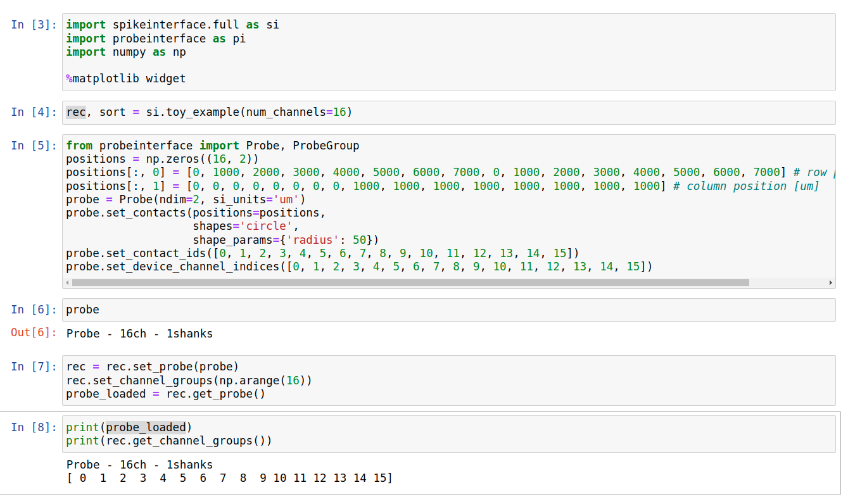Image resolution: width=848 pixels, height=504 pixels.
Task: Click the '%matplotlib widget' magic line
Action: click(126, 79)
